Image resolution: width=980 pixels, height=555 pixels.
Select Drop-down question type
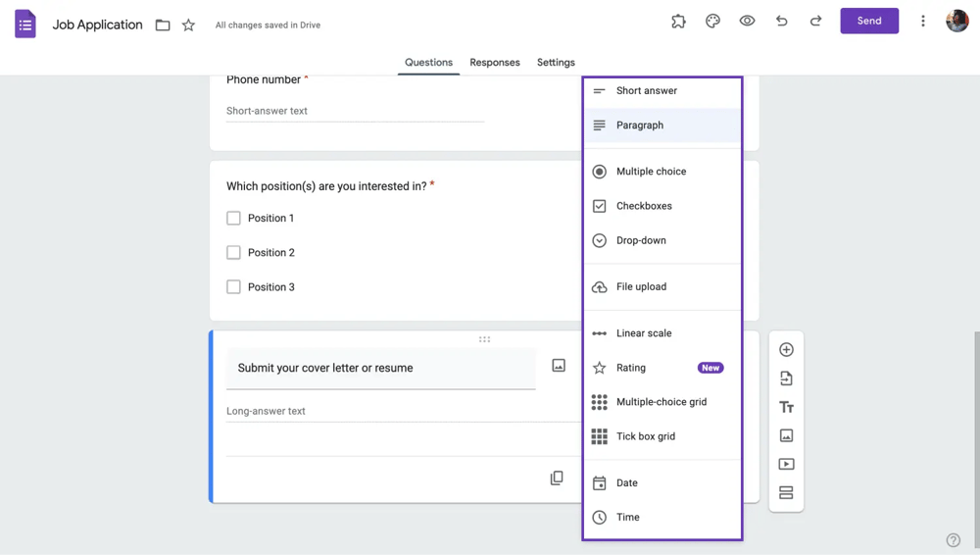(x=642, y=240)
